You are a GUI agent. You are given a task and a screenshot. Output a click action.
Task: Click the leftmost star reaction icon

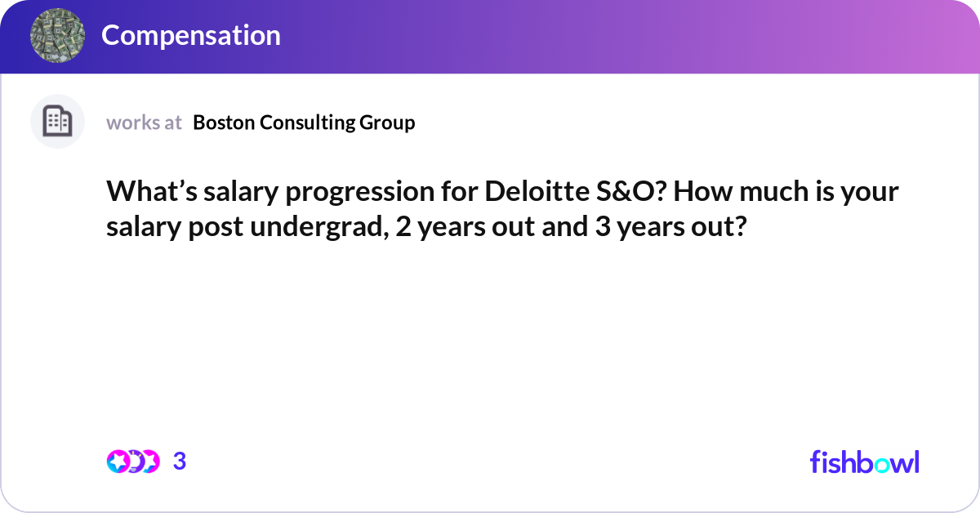point(117,462)
